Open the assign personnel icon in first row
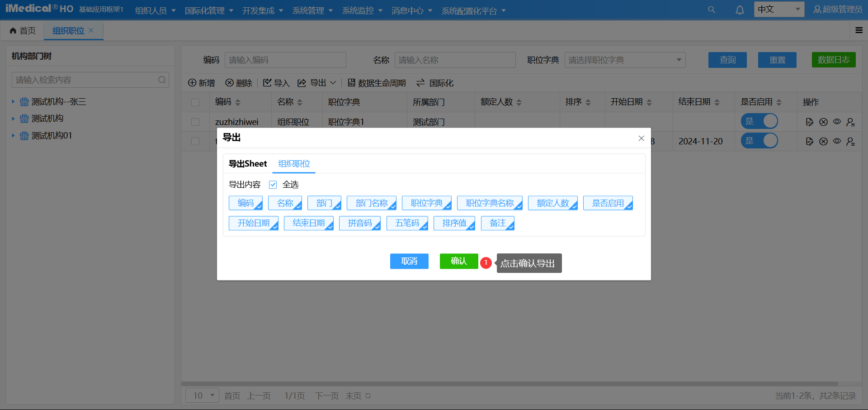The width and height of the screenshot is (868, 410). [x=851, y=122]
